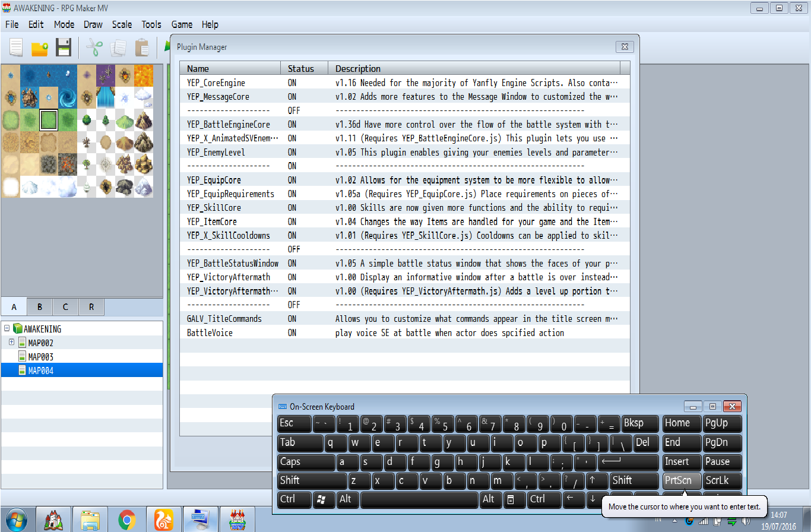The image size is (811, 532).
Task: Click the Cut scissors toolbar icon
Action: (94, 47)
